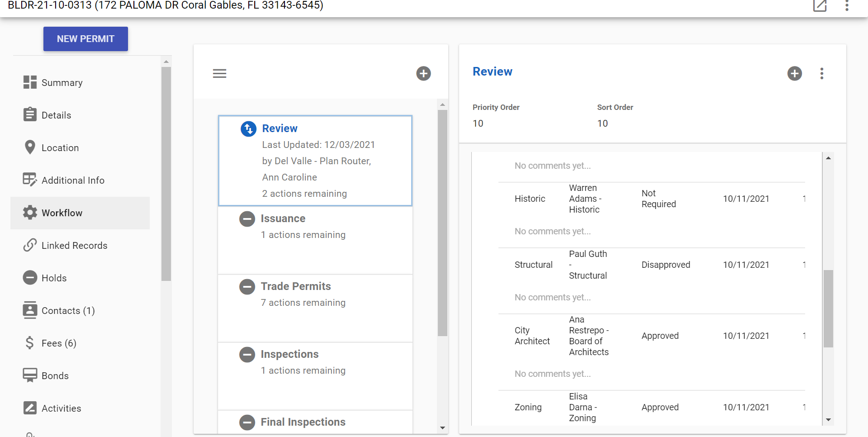Open the Review panel more options menu
868x437 pixels.
821,73
